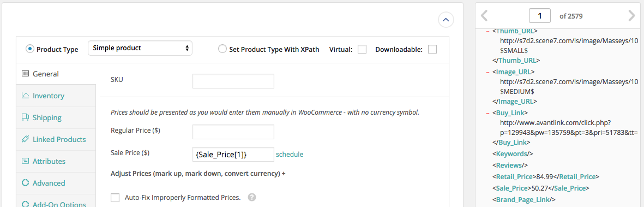Go to previous record arrow
The width and height of the screenshot is (644, 207).
(484, 16)
